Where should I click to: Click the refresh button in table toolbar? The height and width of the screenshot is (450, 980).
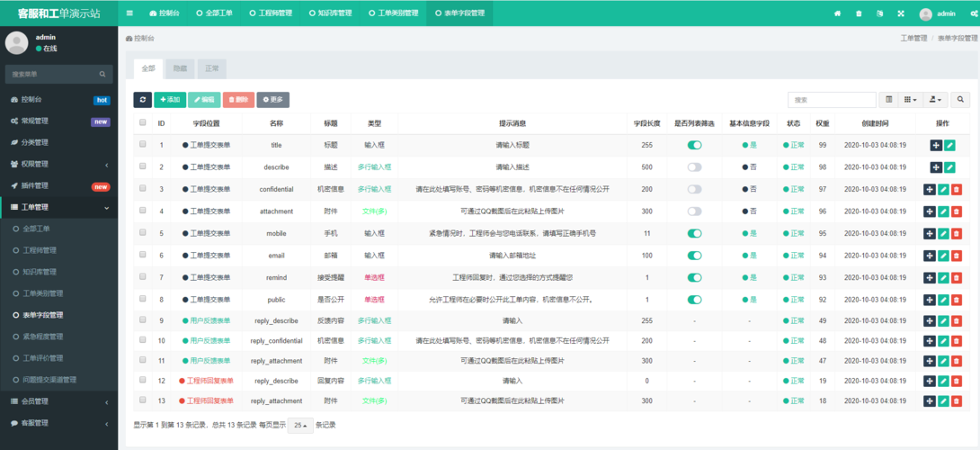142,100
